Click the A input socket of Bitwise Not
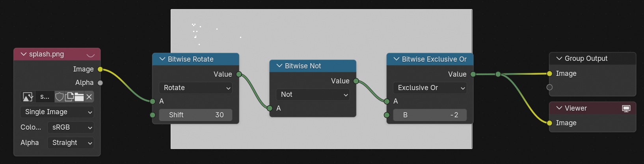The width and height of the screenshot is (644, 164). click(x=270, y=108)
